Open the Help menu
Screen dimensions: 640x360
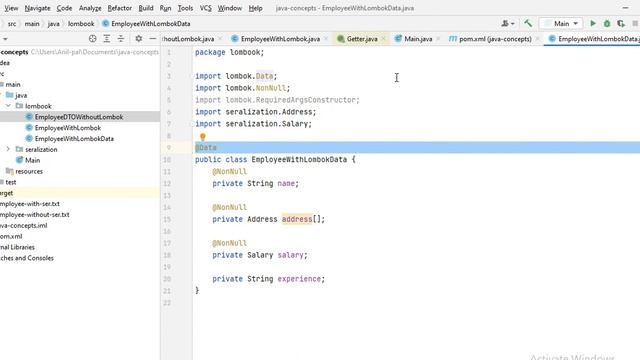click(x=255, y=8)
